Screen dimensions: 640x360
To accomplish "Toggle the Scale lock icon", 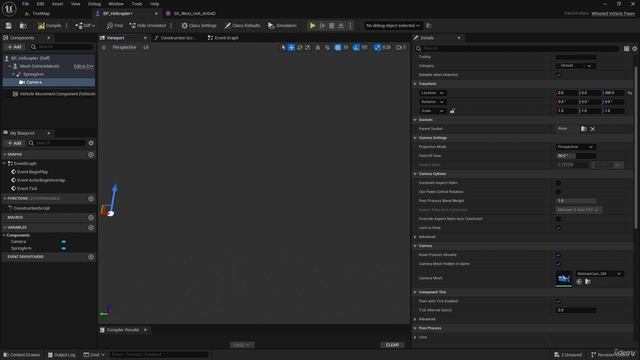I will click(452, 111).
